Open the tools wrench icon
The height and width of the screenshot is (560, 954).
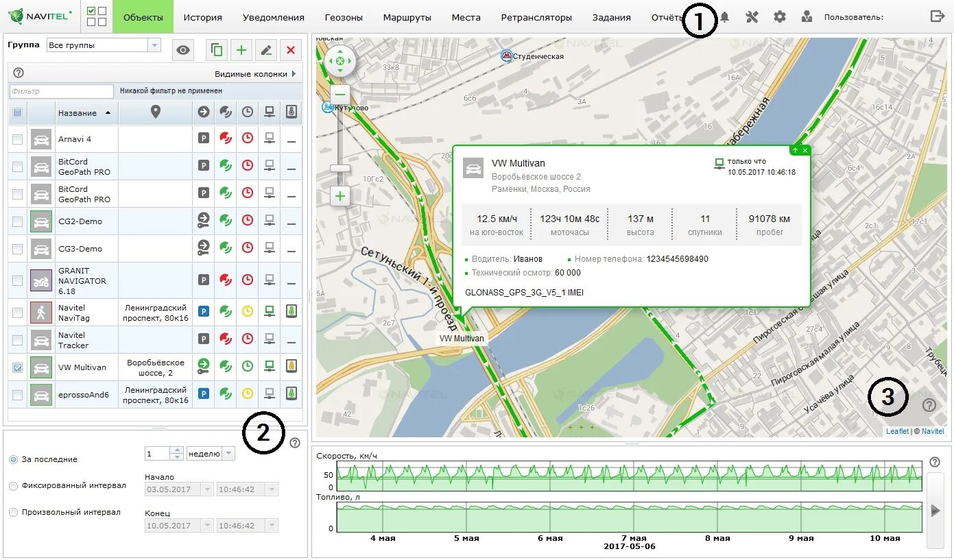(752, 17)
